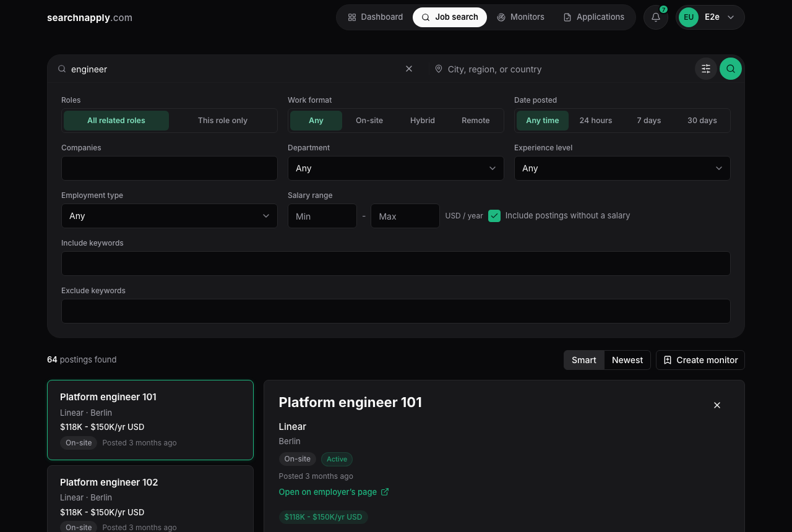Image resolution: width=792 pixels, height=532 pixels.
Task: Toggle the filters panel icon
Action: click(x=706, y=69)
